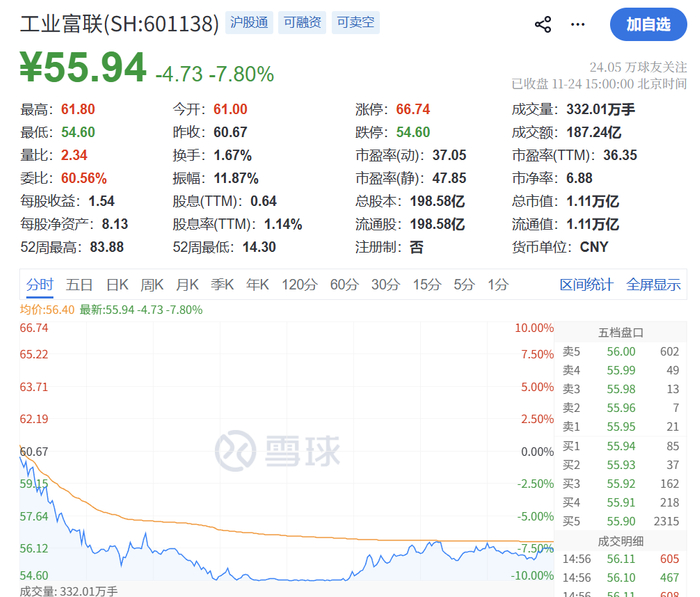Click the 14:56 trade with volume 605

(x=621, y=559)
